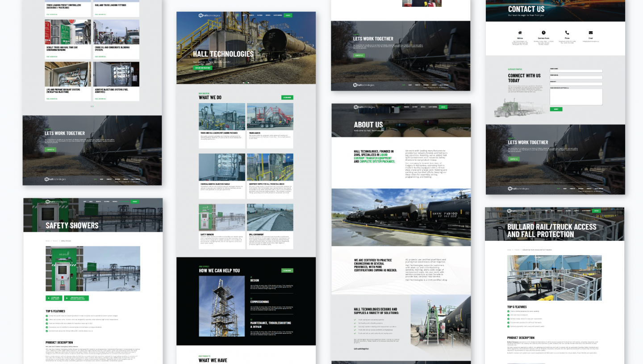Viewport: 643px width, 364px height.
Task: Click the Commissioning service heading
Action: 259,302
